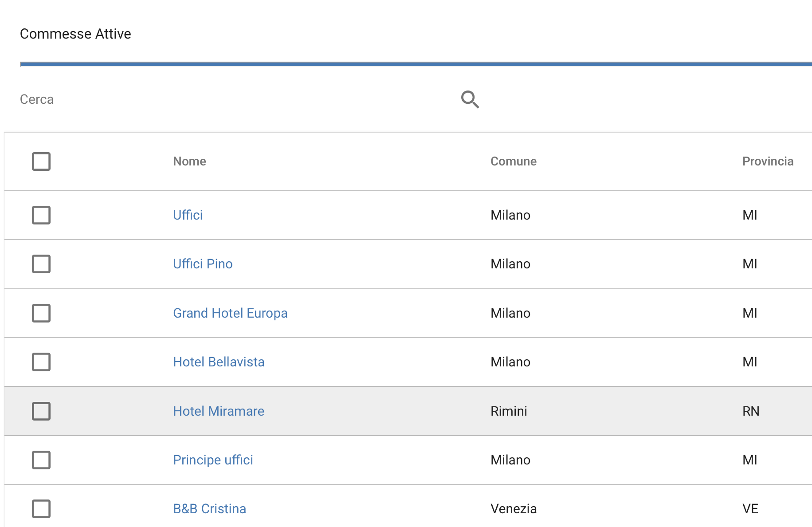Open the Hotel Miramare link
This screenshot has height=527, width=812.
[219, 411]
